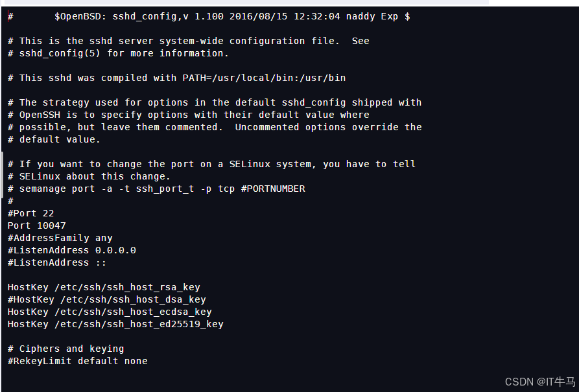The width and height of the screenshot is (579, 392).
Task: Click the #RekeyLimit default none line
Action: 78,361
